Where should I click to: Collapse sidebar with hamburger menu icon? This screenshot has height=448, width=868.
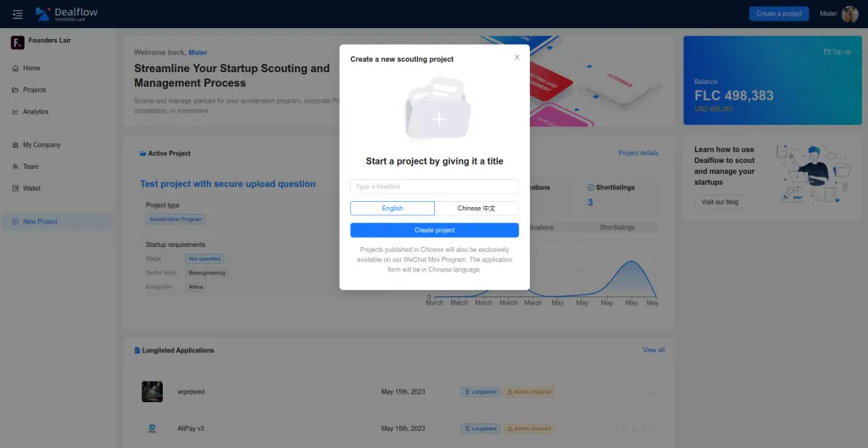[18, 14]
